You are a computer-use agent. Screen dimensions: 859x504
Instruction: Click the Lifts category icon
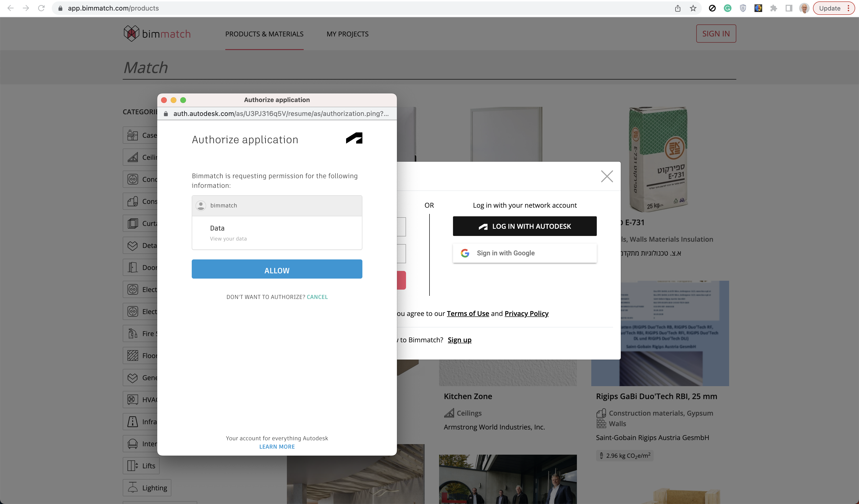pos(132,465)
